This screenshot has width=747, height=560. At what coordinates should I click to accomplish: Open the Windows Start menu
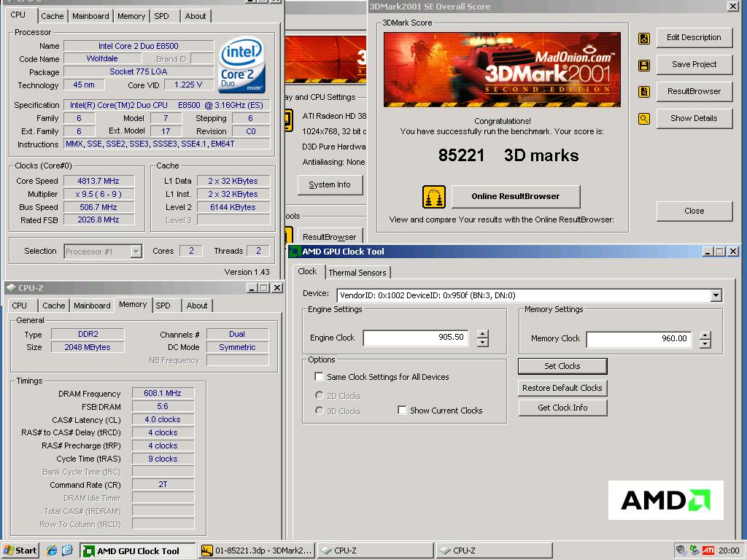[x=20, y=551]
